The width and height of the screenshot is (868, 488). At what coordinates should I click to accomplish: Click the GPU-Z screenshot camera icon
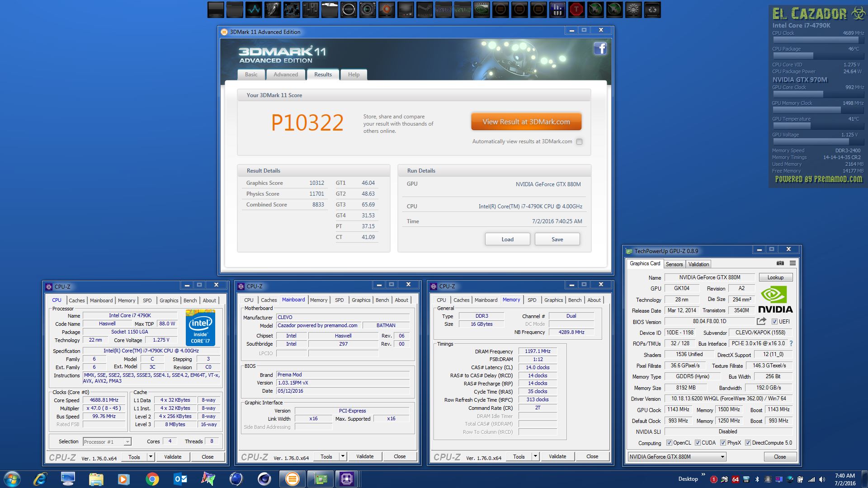(780, 263)
